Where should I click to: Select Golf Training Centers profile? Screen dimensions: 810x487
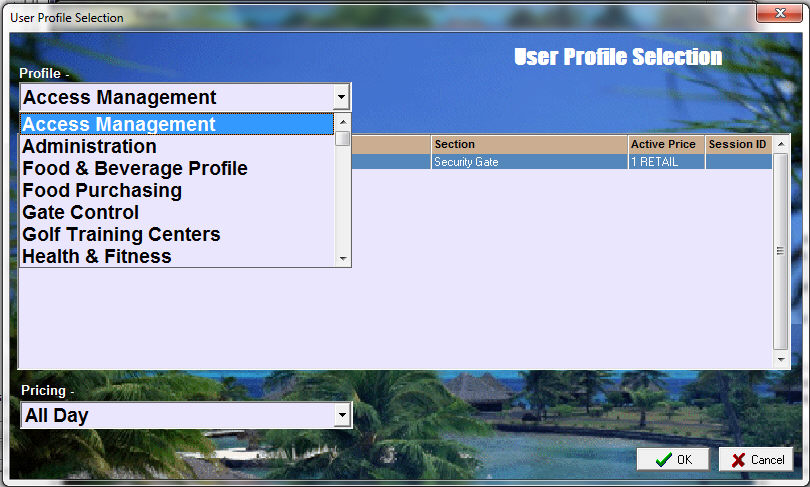176,235
